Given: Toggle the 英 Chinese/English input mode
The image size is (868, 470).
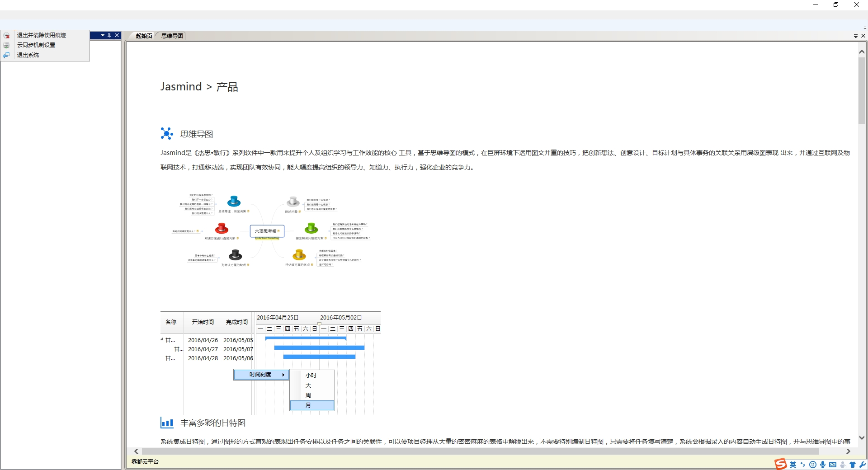Looking at the screenshot, I should tap(793, 465).
